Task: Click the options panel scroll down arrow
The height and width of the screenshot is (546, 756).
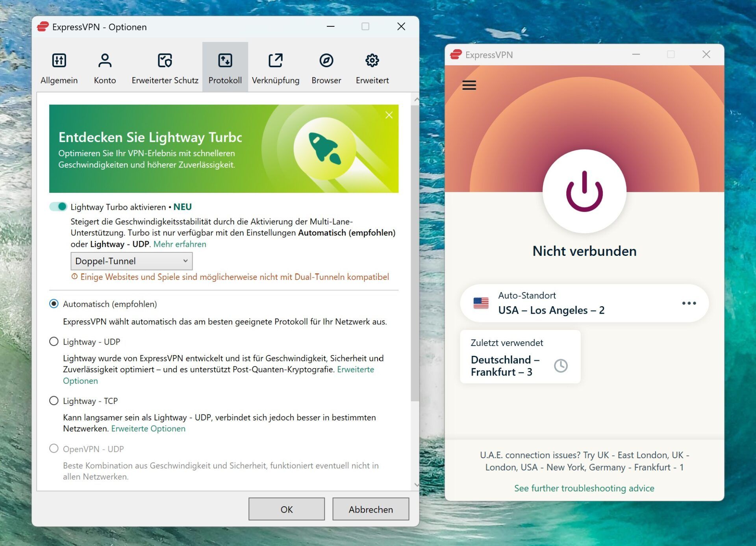Action: 416,485
